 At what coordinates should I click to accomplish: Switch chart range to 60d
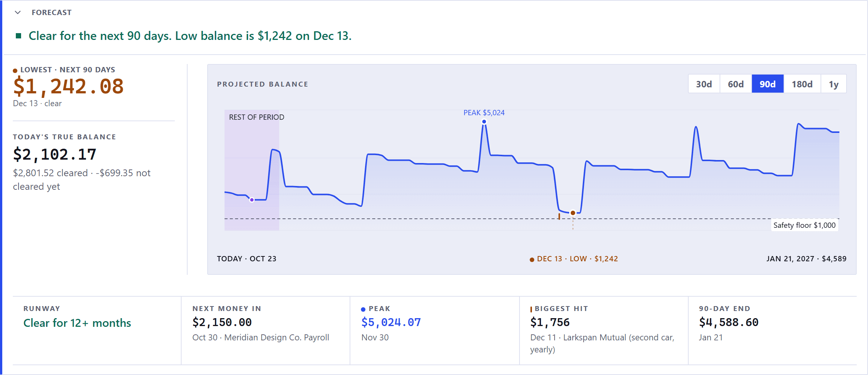pyautogui.click(x=736, y=84)
